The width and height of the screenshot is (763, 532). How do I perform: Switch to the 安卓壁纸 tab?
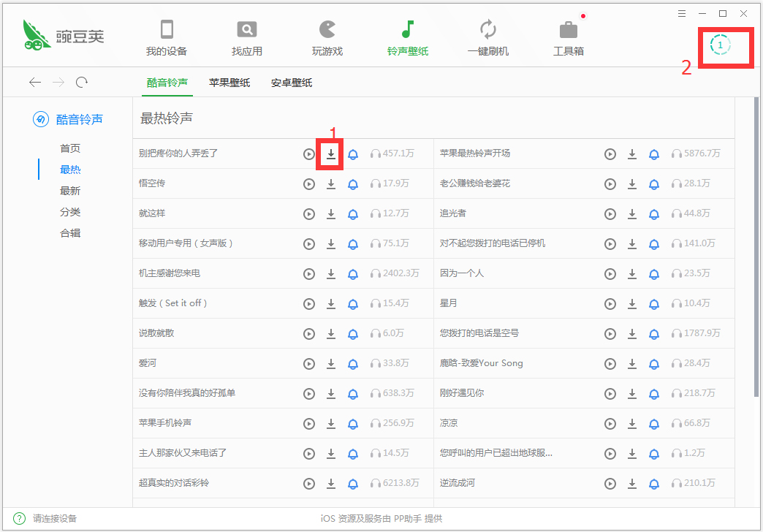(x=292, y=83)
